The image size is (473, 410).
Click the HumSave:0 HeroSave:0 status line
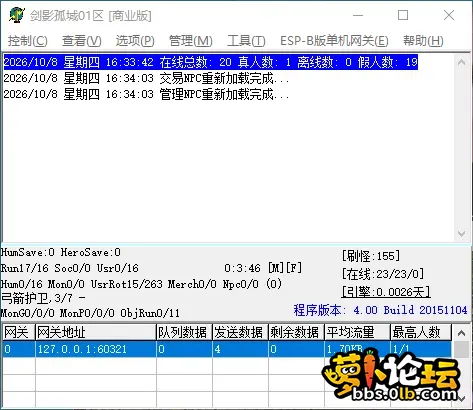[61, 252]
